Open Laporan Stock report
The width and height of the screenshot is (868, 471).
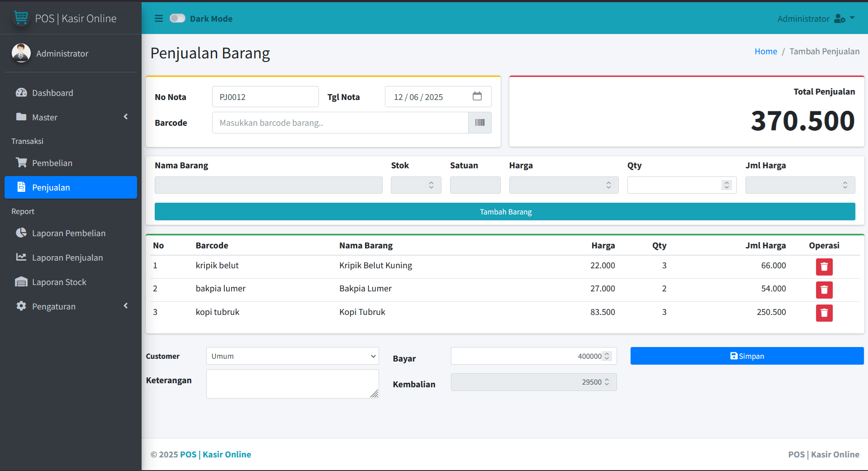click(71, 282)
